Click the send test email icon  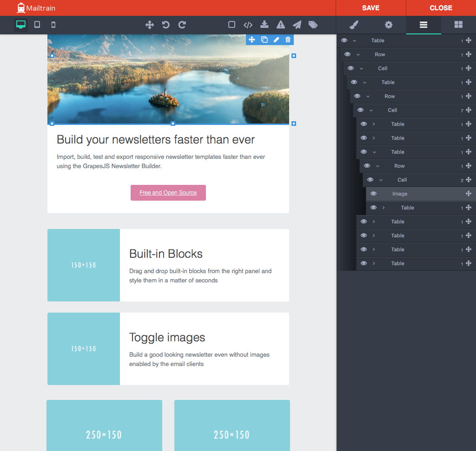coord(297,25)
